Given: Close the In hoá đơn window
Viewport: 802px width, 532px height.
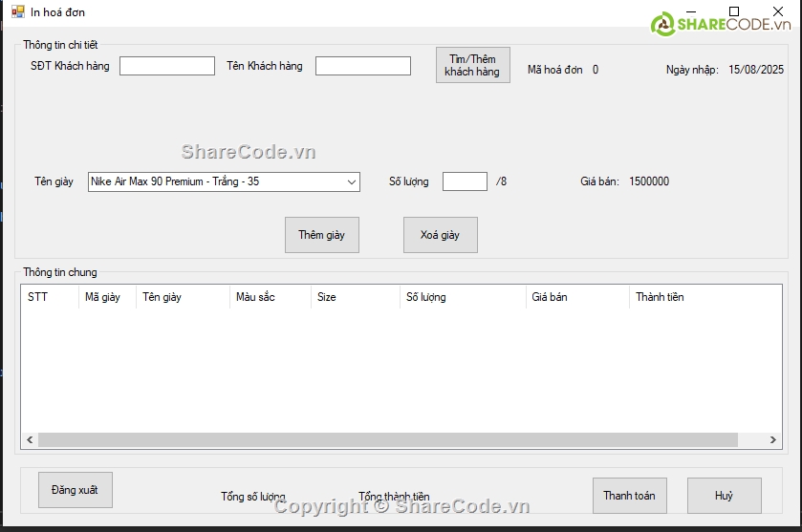Looking at the screenshot, I should point(778,11).
